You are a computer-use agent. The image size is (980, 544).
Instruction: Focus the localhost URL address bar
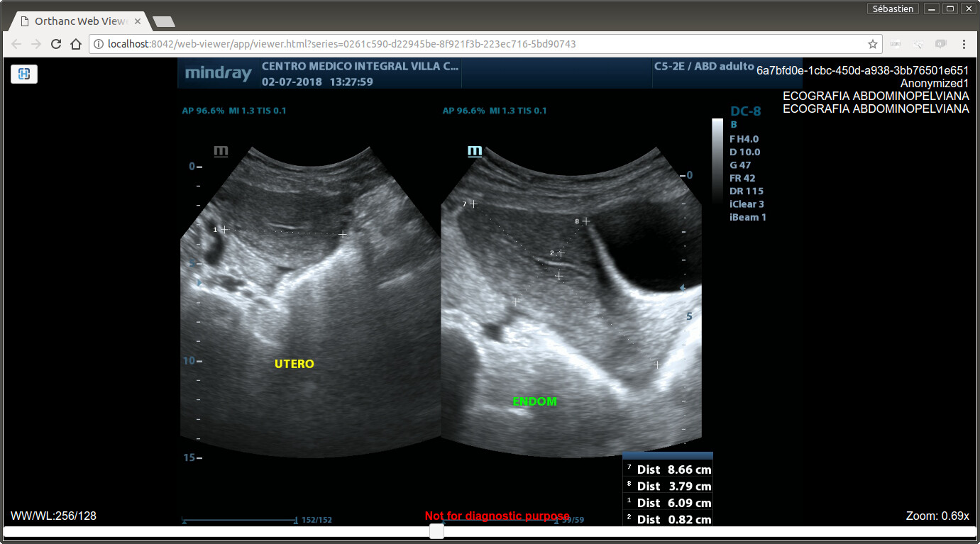426,44
